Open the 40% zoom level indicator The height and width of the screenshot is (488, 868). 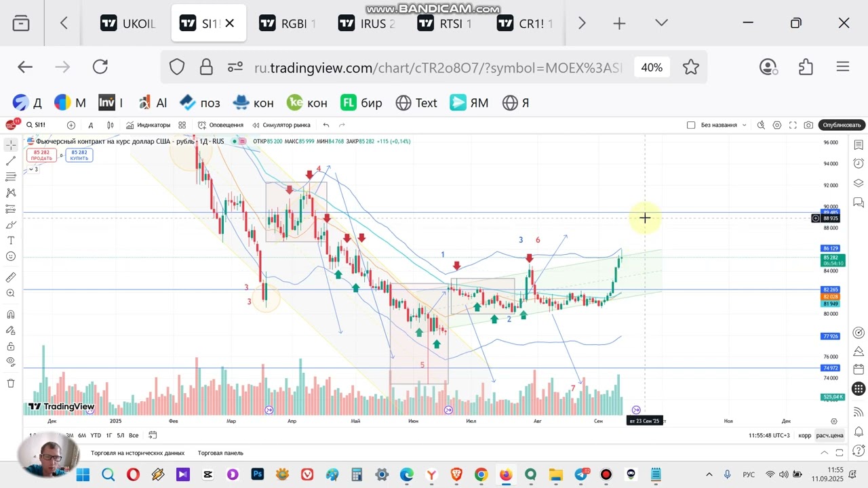click(x=652, y=68)
